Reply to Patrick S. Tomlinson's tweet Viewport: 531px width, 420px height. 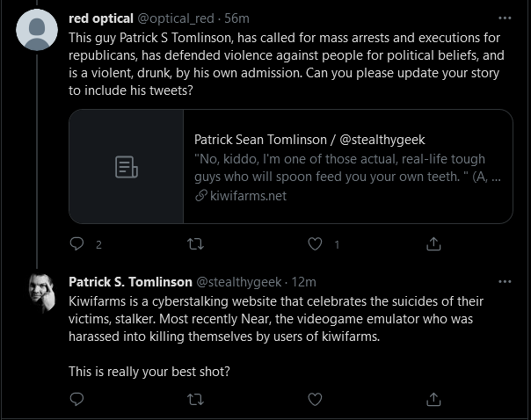click(x=76, y=400)
